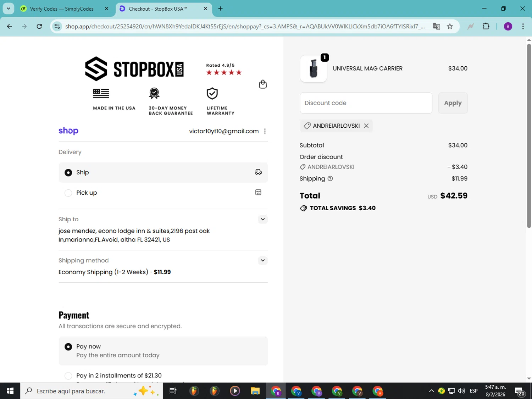
Task: Go forward in browser history
Action: tap(24, 26)
